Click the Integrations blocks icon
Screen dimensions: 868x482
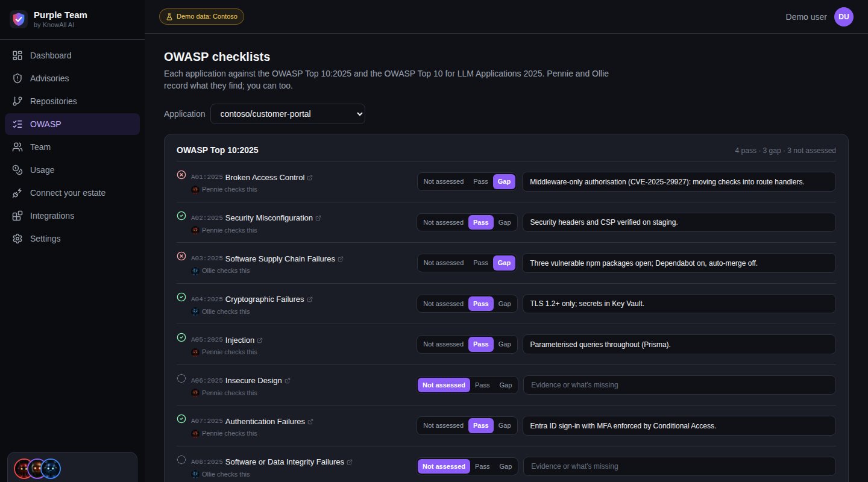tap(17, 216)
